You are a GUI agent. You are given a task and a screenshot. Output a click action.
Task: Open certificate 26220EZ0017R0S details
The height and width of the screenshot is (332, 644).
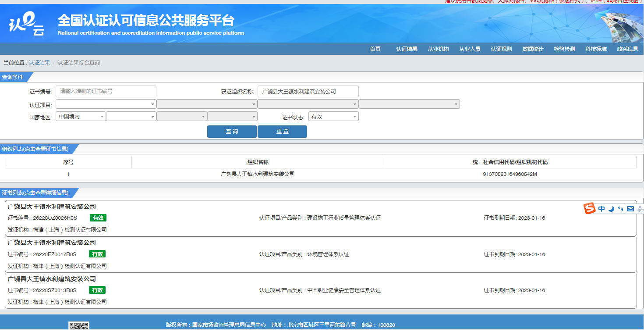[x=321, y=254]
